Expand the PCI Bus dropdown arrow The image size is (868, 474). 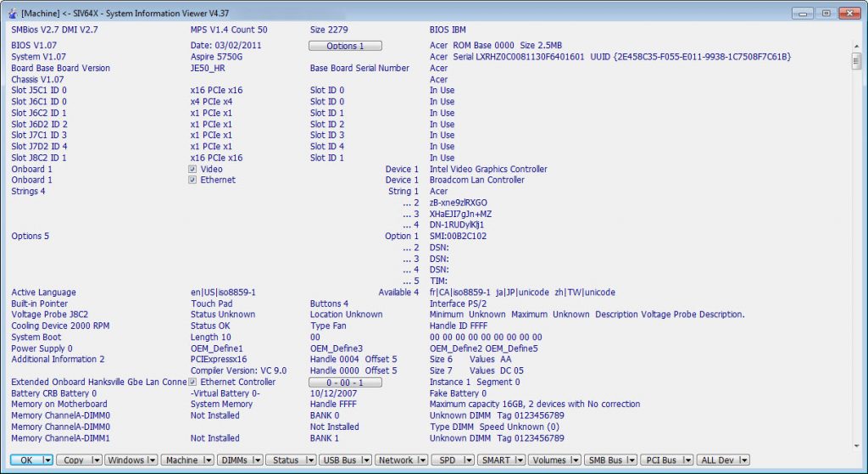coord(687,460)
